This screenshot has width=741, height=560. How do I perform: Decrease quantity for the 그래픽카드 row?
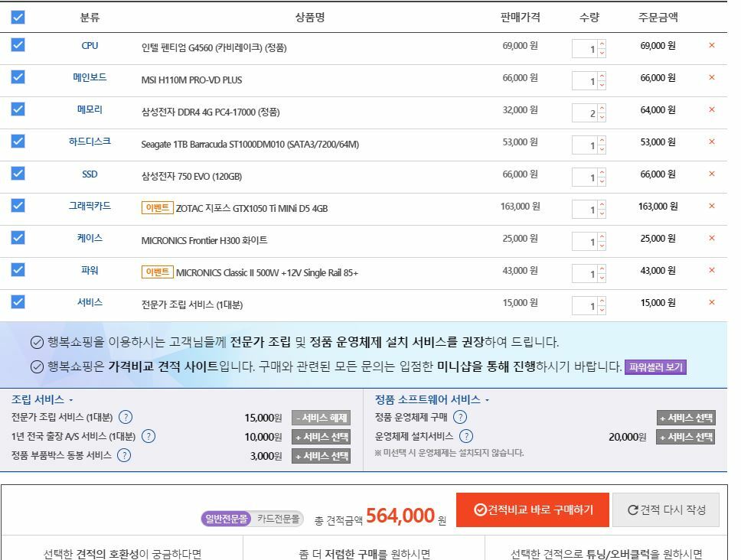point(602,214)
